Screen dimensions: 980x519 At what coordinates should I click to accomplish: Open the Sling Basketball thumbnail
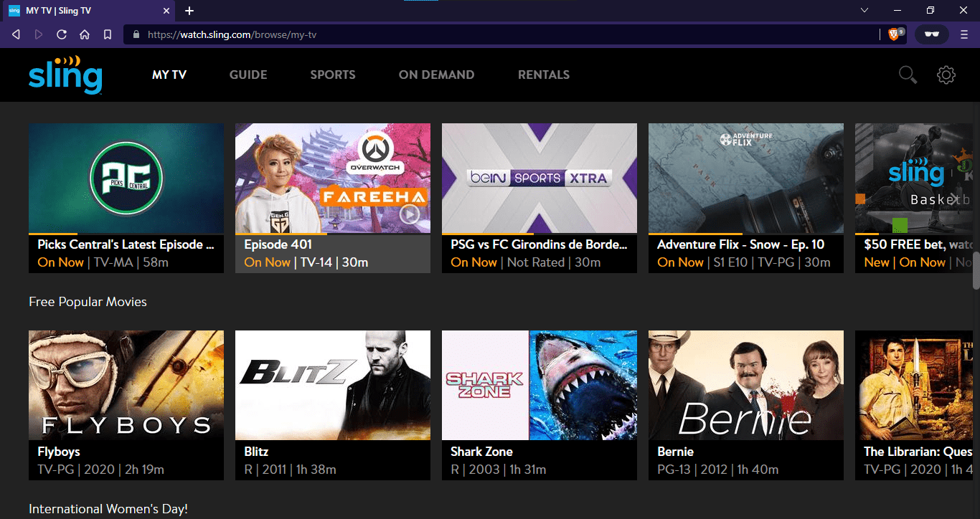click(914, 178)
